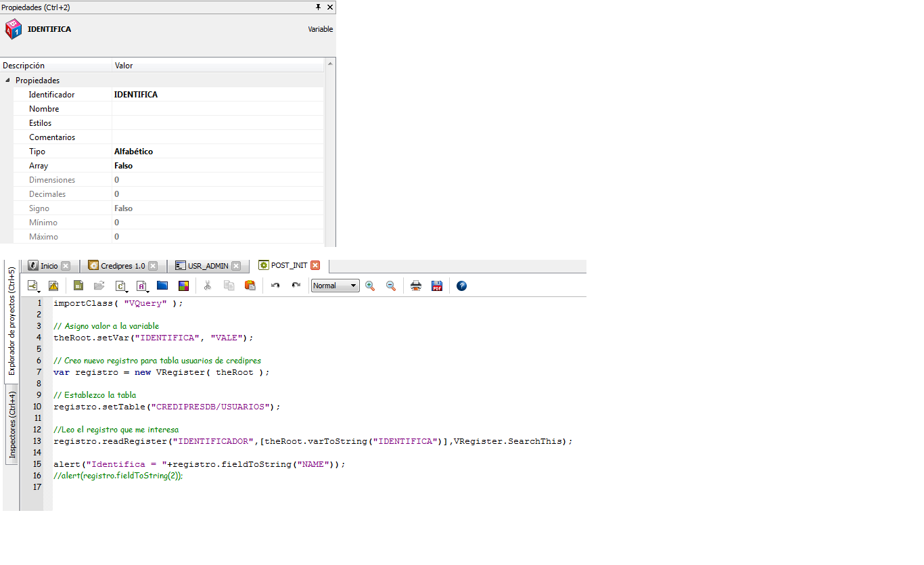Zoom in on the script editor
The image size is (924, 565).
[x=370, y=286]
